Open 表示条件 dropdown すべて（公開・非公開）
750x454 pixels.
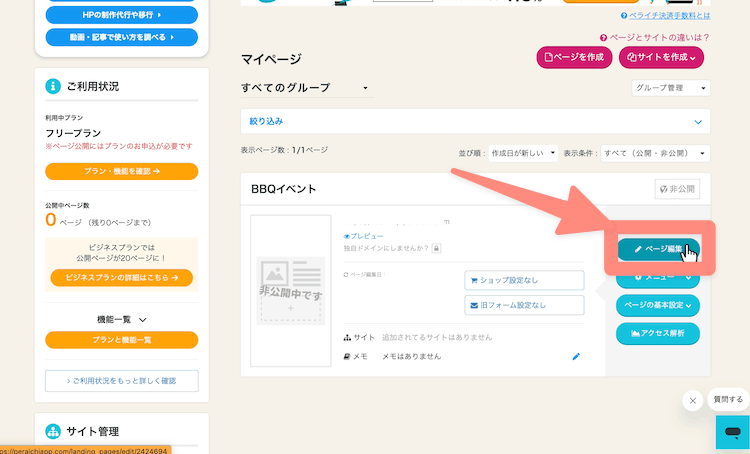click(655, 153)
